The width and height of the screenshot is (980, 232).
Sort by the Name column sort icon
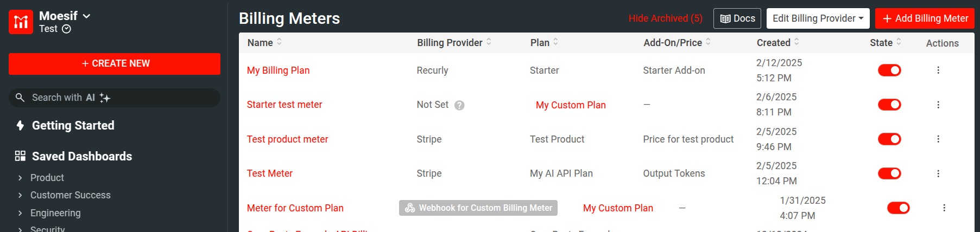pos(279,42)
